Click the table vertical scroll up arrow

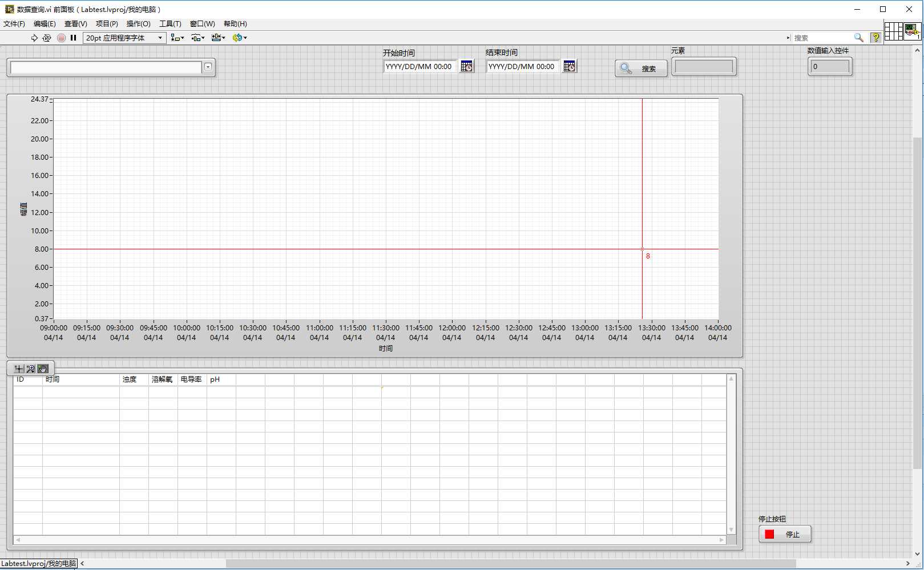[x=731, y=379]
